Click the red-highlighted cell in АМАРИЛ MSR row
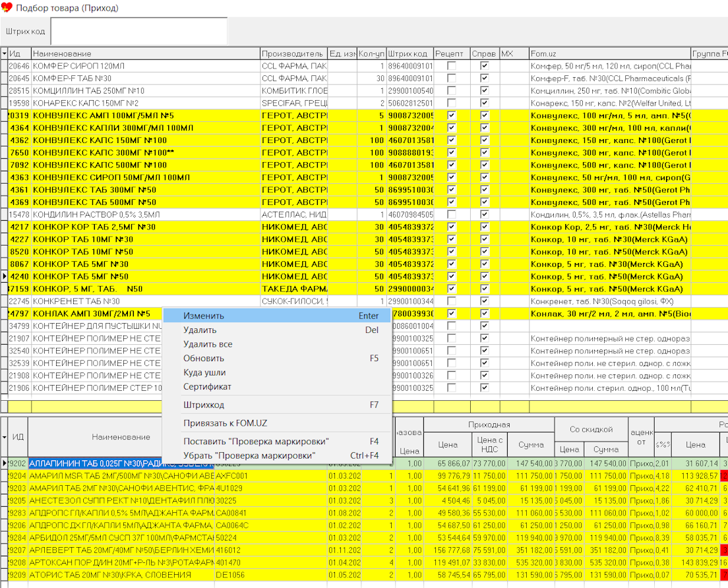The width and height of the screenshot is (728, 588). (723, 476)
